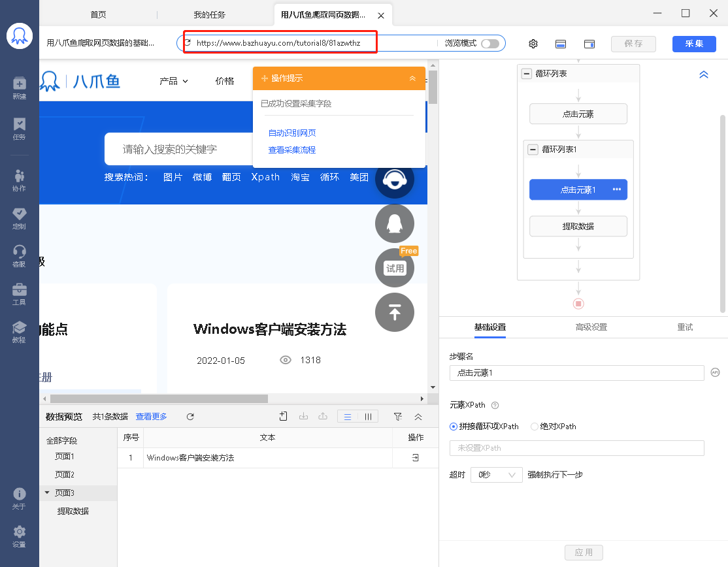
Task: Collapse the 循环列表 node
Action: (x=527, y=73)
